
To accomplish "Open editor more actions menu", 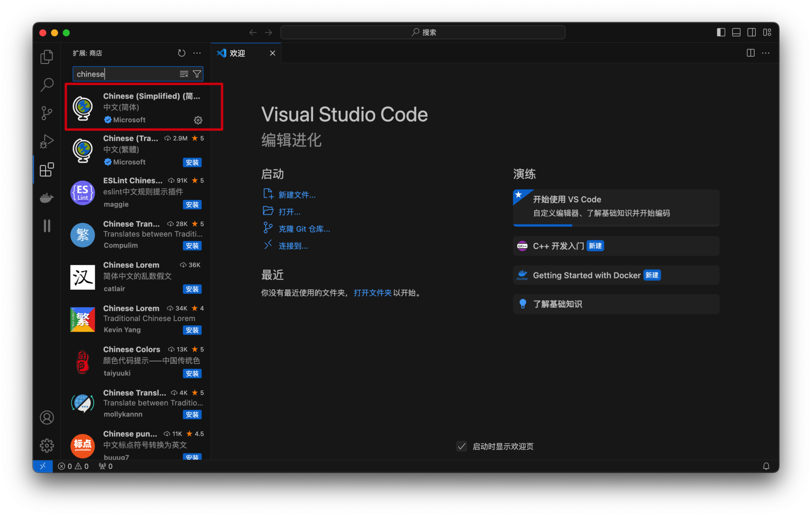I will coord(766,53).
